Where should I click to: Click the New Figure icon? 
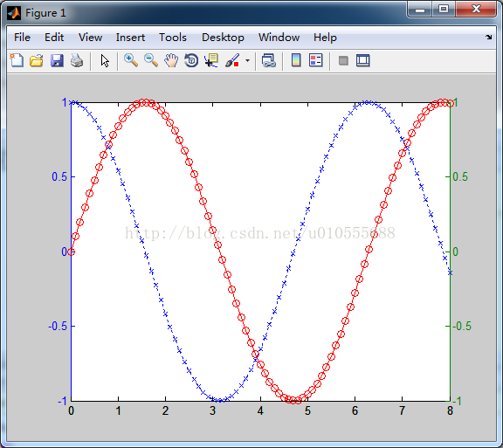(x=17, y=60)
